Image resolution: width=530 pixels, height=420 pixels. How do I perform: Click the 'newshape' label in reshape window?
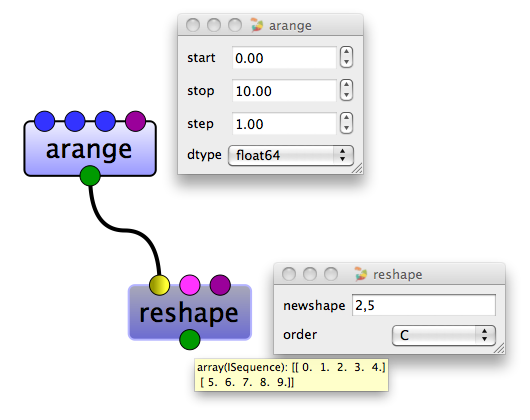[x=314, y=306]
